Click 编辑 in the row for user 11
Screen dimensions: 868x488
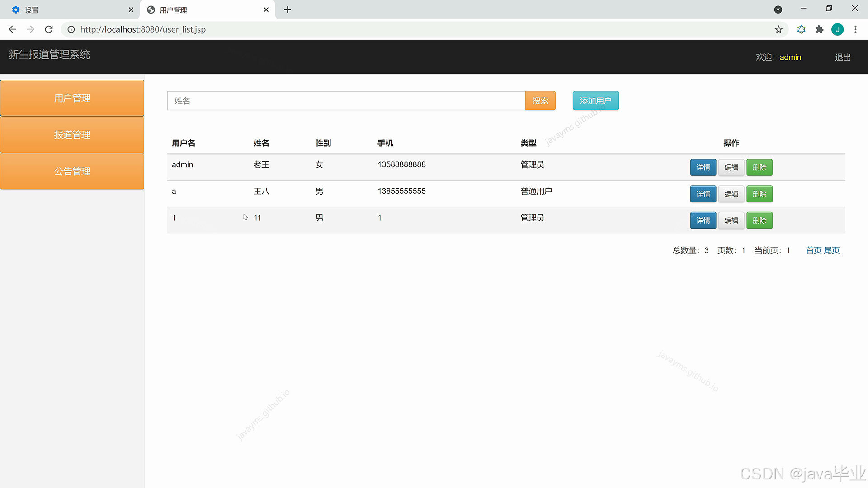tap(731, 221)
